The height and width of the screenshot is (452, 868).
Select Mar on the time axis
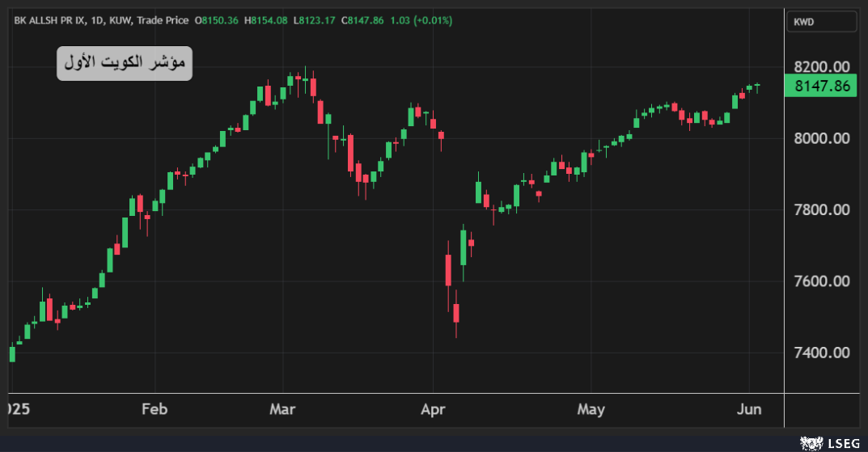(283, 410)
